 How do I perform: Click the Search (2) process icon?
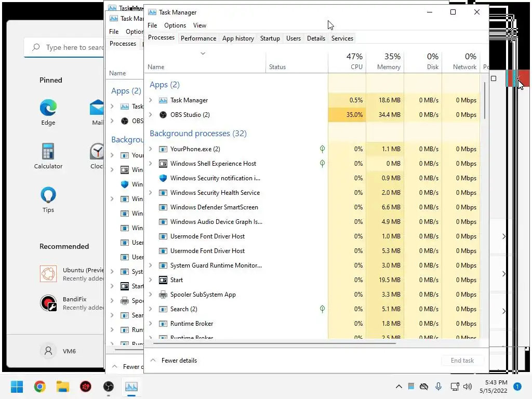pos(163,309)
